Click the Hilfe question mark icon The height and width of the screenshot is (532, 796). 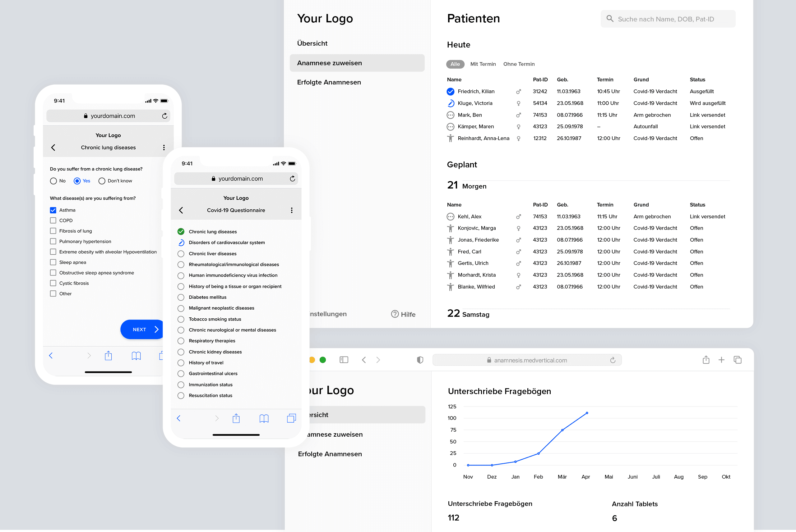[395, 314]
